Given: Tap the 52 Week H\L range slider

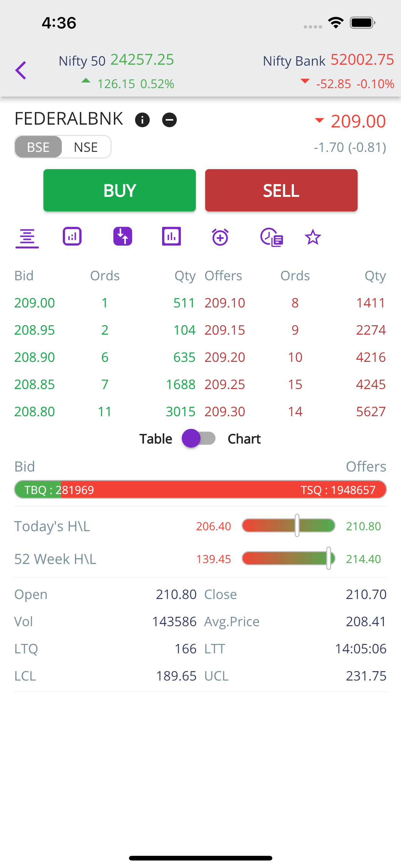Looking at the screenshot, I should 289,558.
